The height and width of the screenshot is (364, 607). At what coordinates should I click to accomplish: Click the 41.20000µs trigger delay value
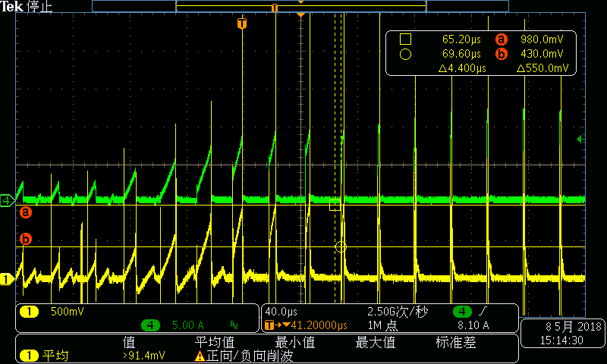pos(319,325)
